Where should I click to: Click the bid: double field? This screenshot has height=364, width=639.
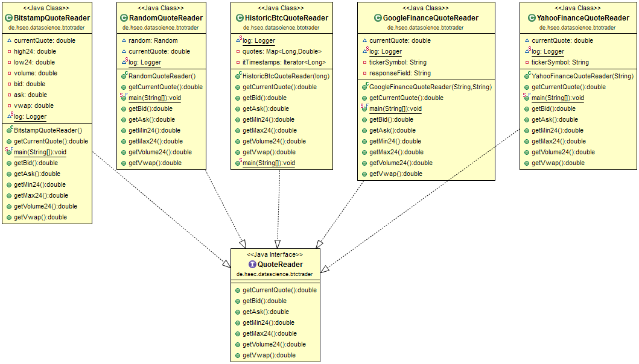(x=30, y=84)
